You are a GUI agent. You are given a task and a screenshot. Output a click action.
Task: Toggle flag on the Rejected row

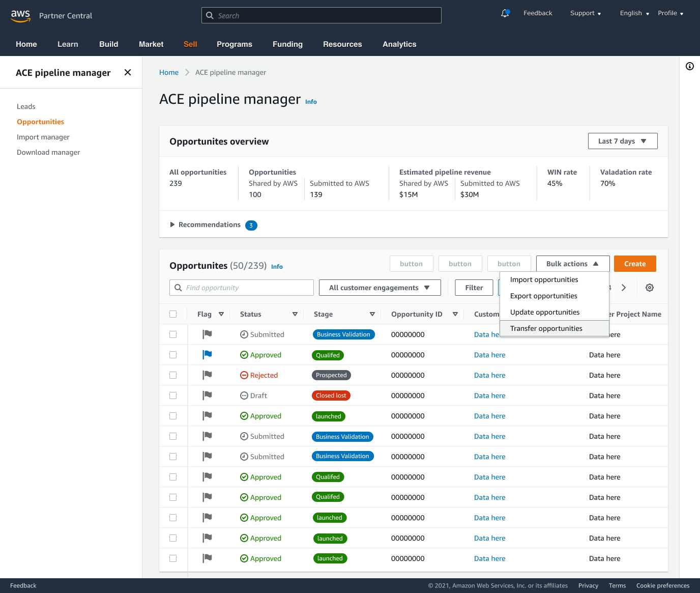[207, 375]
